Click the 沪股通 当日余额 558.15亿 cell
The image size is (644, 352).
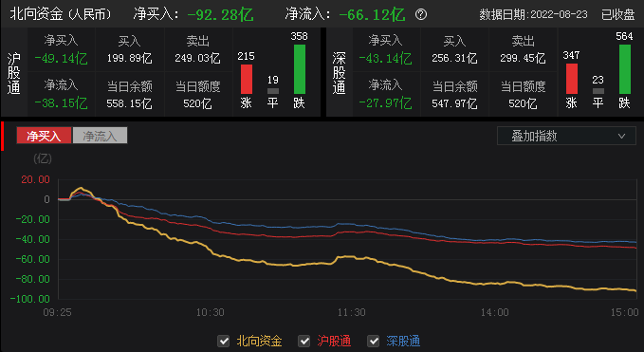129,95
